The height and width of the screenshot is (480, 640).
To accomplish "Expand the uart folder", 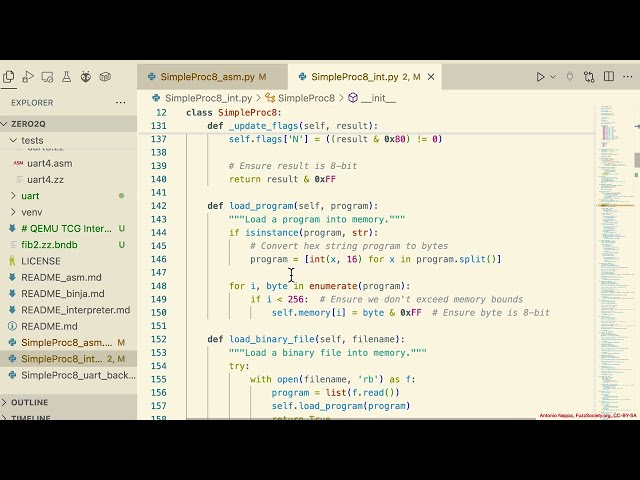I will click(x=69, y=196).
